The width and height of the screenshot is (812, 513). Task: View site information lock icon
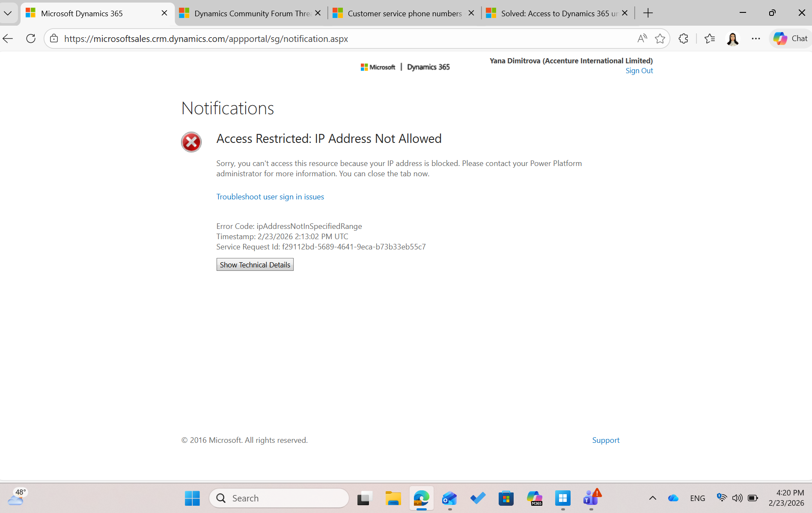tap(54, 39)
